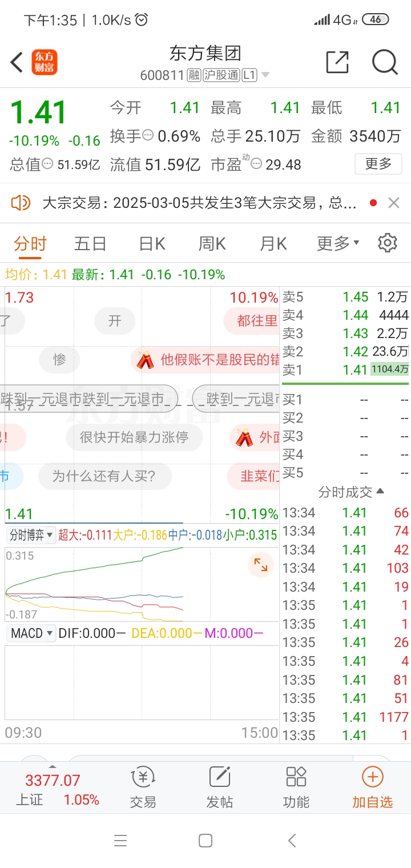
Task: Tap the 他假账不是股民的错 comment bubble
Action: (205, 360)
